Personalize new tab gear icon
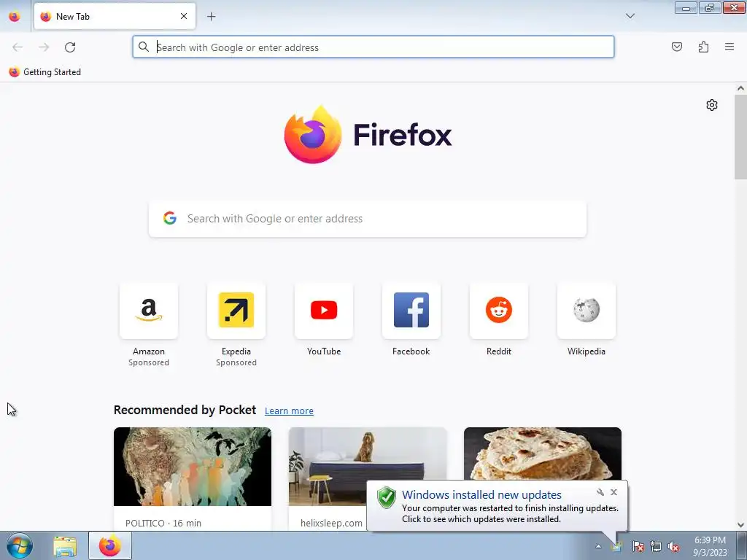 pos(712,105)
